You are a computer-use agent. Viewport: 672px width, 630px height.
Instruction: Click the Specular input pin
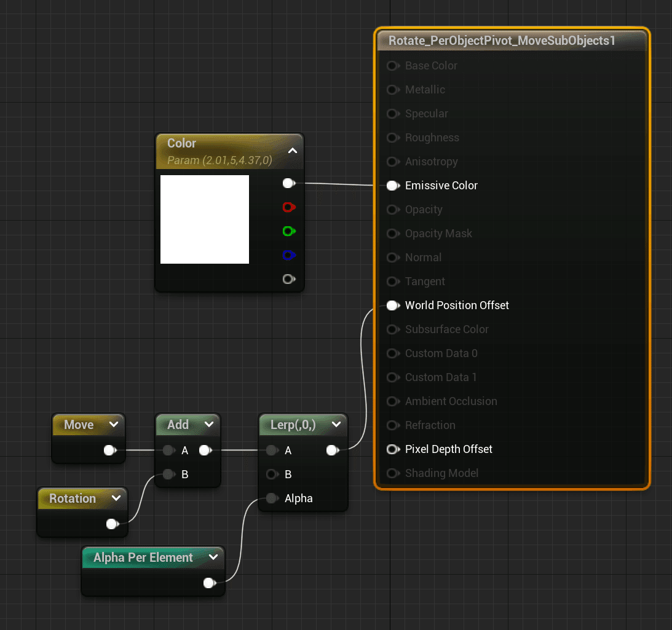click(x=393, y=114)
